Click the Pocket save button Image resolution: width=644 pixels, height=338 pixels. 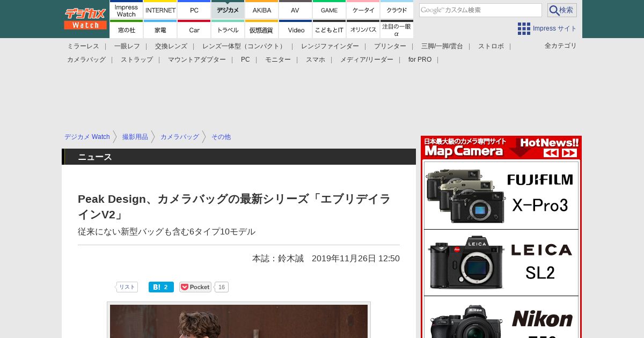[195, 287]
